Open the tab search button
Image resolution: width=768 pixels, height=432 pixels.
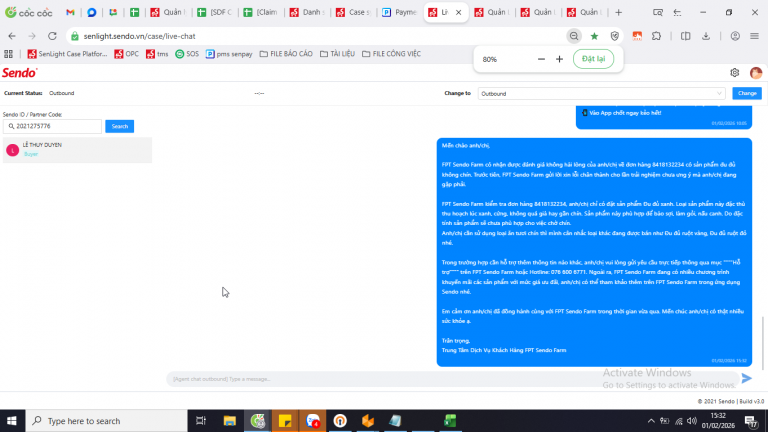click(x=658, y=12)
